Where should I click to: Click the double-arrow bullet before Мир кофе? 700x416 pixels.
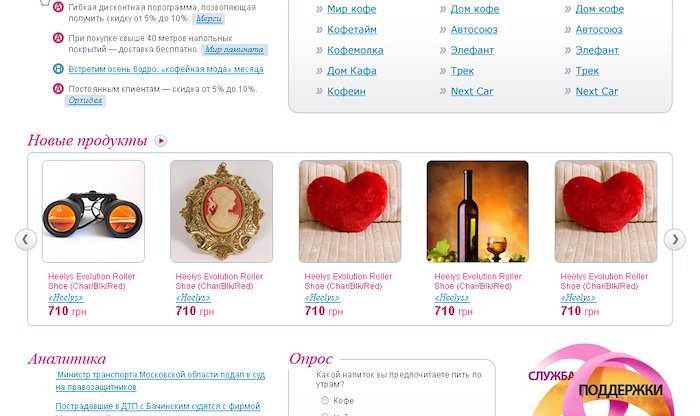point(319,9)
